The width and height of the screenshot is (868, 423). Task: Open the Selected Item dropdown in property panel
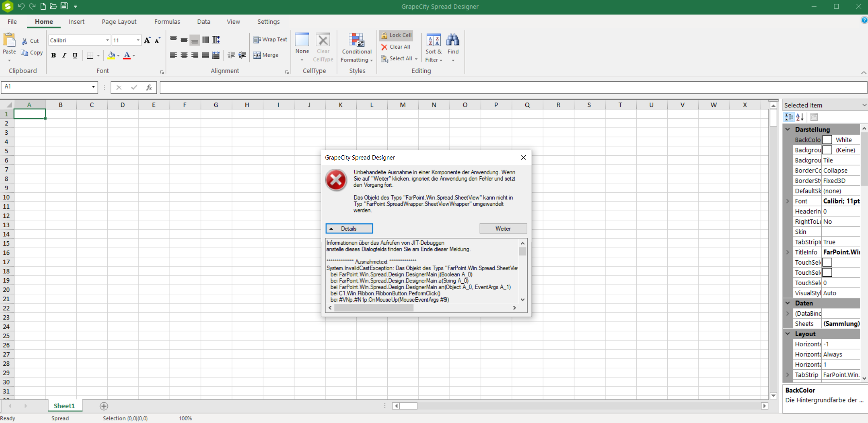click(x=864, y=105)
